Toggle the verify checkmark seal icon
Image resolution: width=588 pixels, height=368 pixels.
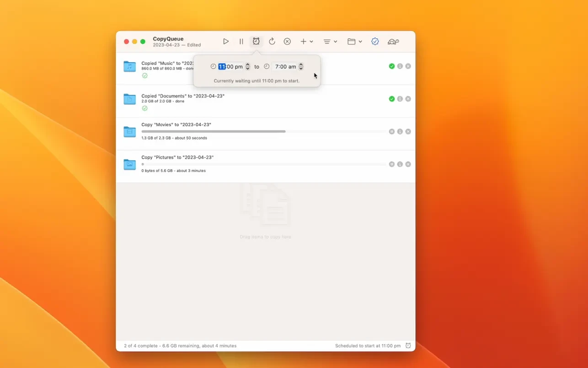click(375, 42)
